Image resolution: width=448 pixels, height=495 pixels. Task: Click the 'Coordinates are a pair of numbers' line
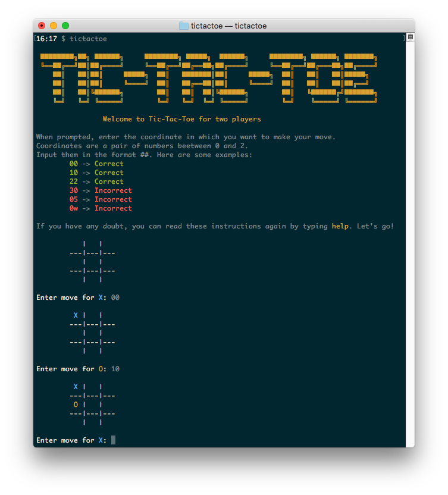142,146
